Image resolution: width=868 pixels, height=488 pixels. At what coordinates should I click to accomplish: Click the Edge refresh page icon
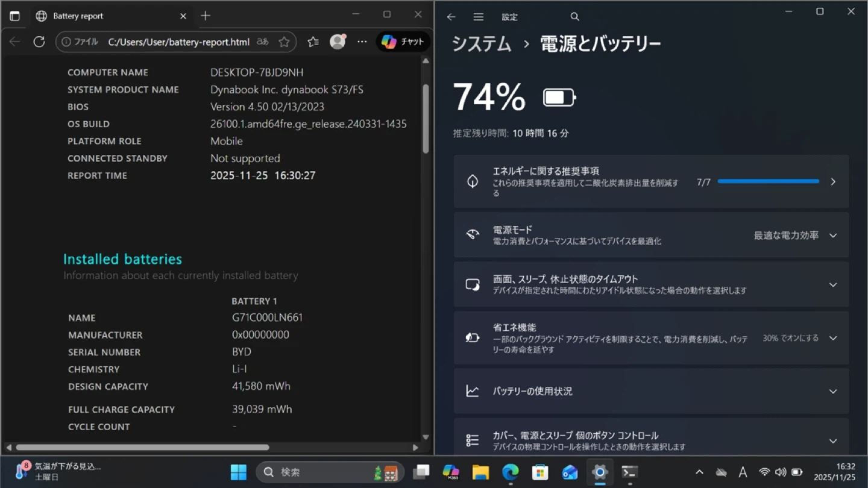[39, 42]
